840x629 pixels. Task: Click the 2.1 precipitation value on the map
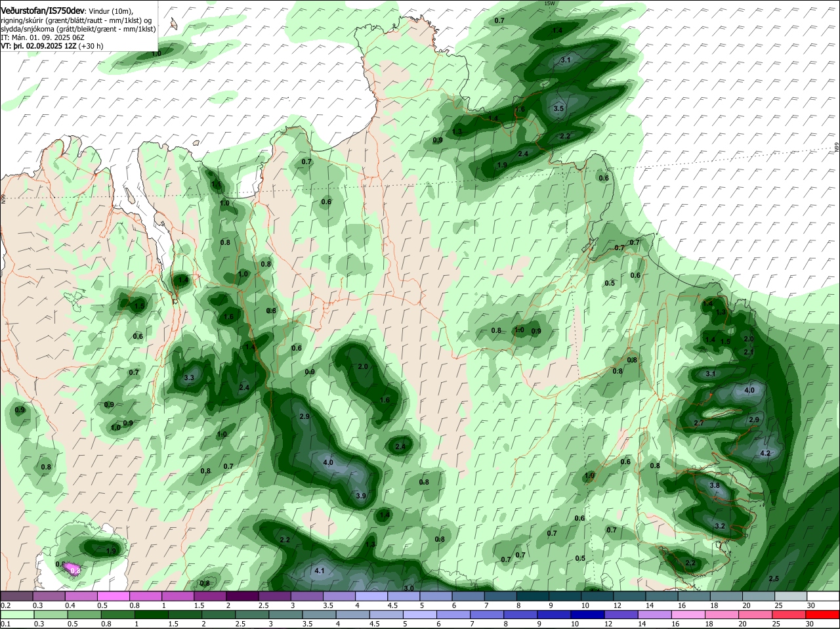point(749,353)
